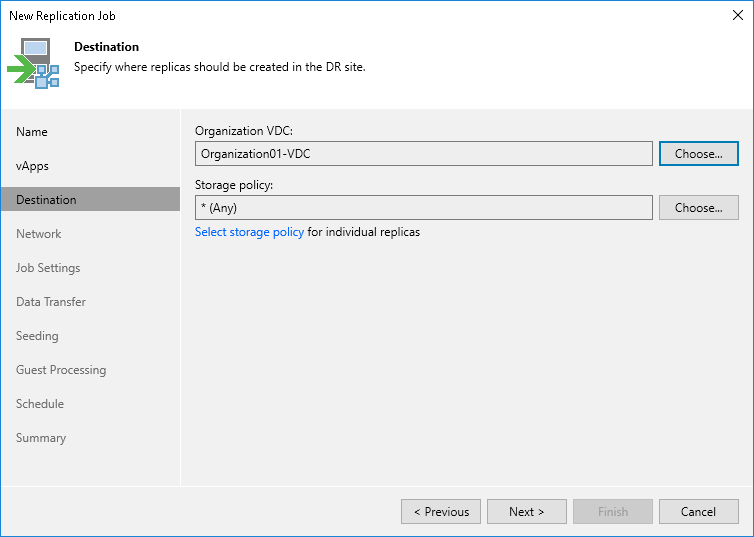Click the Organization VDC field
Viewport: 754px width, 537px height.
(424, 154)
